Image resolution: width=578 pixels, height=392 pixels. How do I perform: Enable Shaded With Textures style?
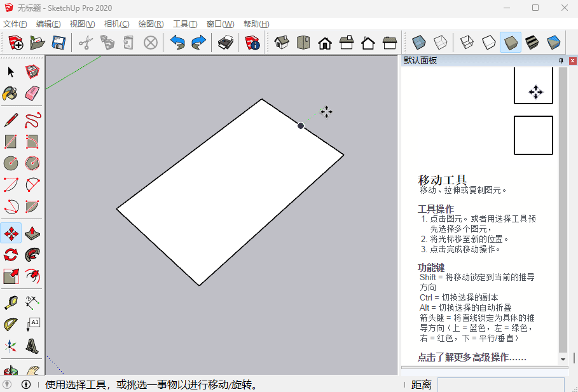tap(553, 43)
